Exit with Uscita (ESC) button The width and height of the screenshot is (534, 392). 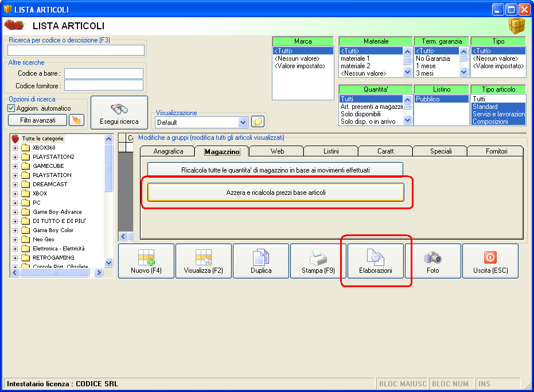tap(490, 261)
